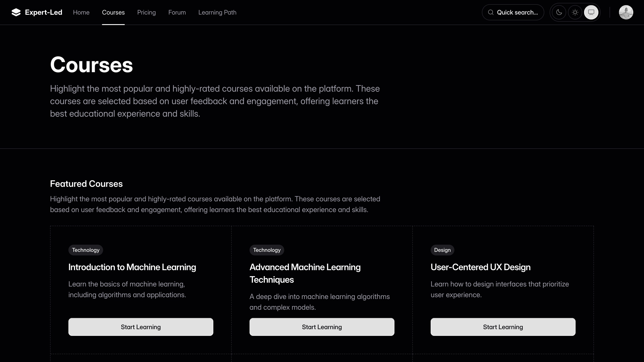Start Learning User-Centered UX Design
Viewport: 644px width, 362px height.
click(x=503, y=327)
